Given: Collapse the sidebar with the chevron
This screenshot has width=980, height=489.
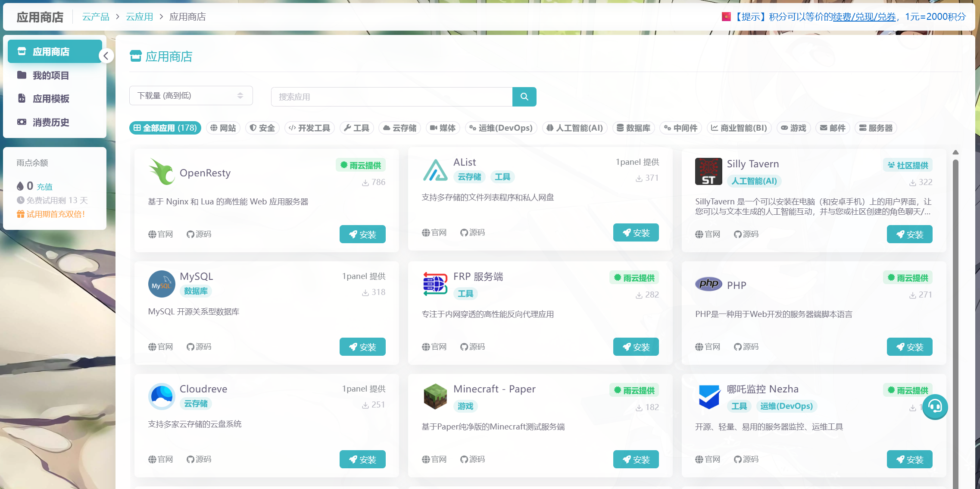Looking at the screenshot, I should (x=106, y=56).
